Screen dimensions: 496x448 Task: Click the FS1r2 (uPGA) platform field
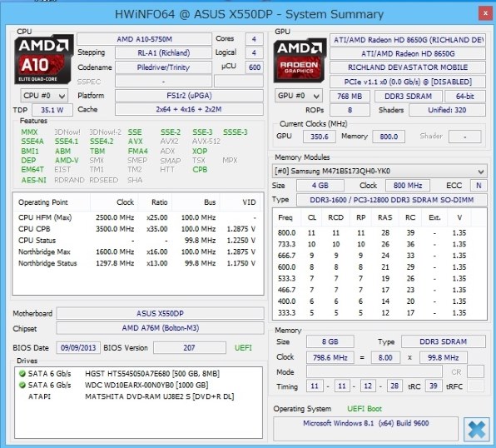coord(189,96)
